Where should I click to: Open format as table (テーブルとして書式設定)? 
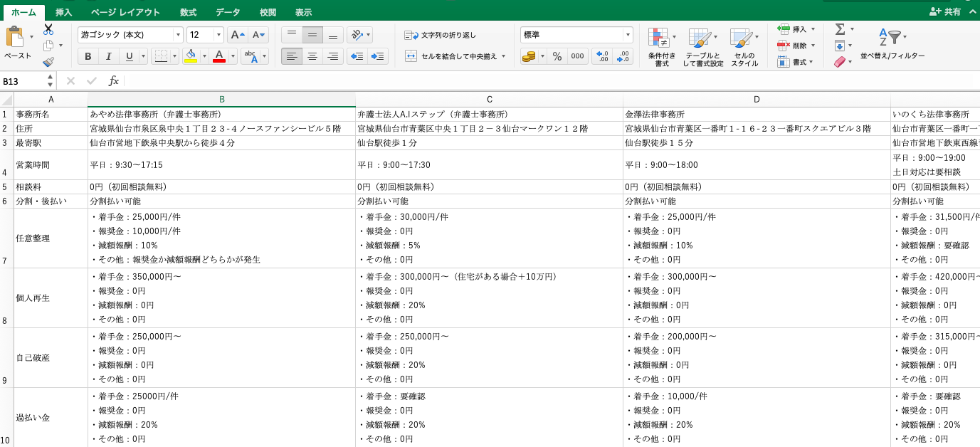click(702, 47)
